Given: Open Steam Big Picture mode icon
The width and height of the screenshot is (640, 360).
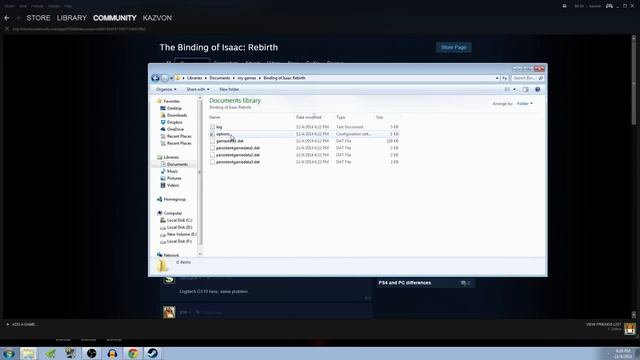Looking at the screenshot, I should coord(609,6).
